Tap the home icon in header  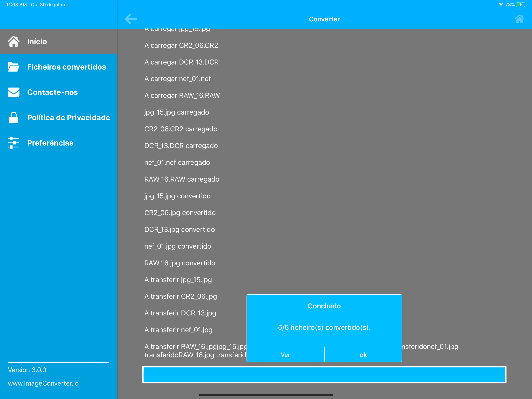(519, 19)
